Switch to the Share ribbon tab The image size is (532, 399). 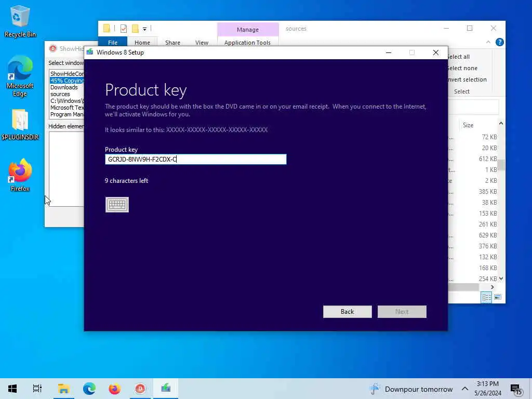(x=172, y=43)
